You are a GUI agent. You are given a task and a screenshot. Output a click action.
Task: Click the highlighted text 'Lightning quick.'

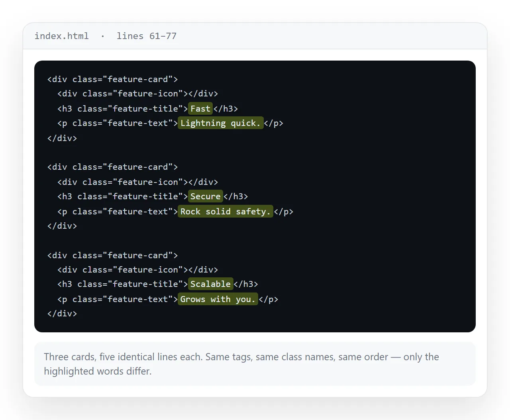click(220, 123)
